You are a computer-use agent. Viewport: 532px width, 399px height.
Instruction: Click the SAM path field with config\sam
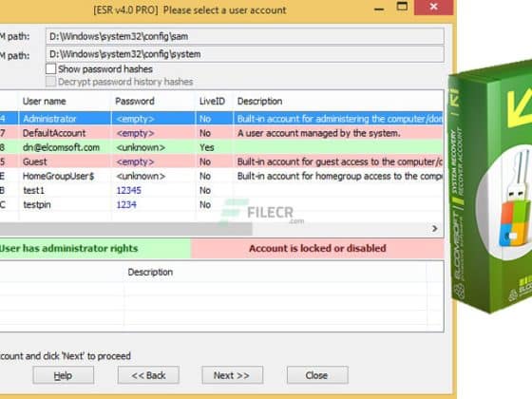[245, 36]
